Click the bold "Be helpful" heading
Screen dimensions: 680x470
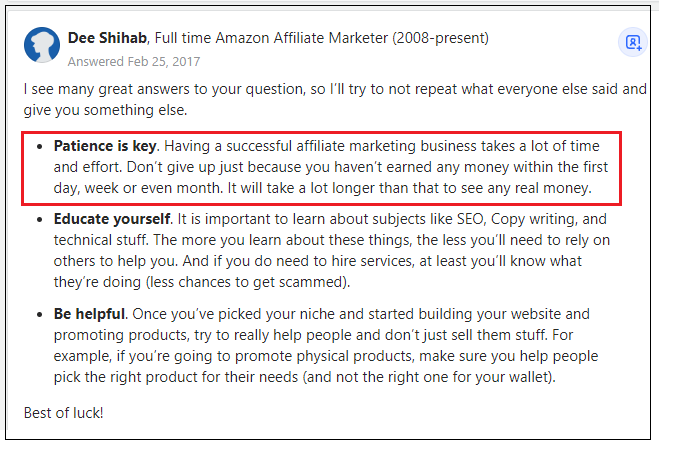click(x=90, y=313)
